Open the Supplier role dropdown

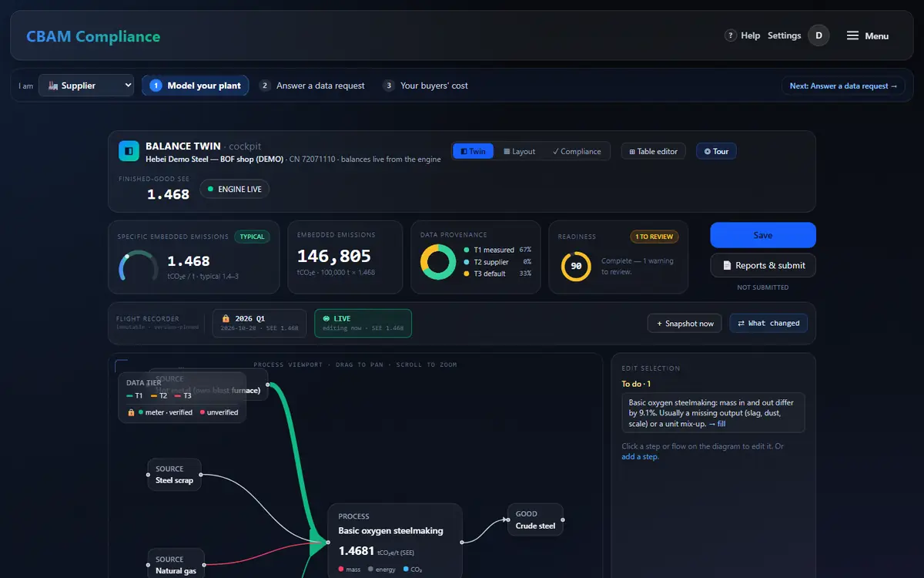[85, 86]
